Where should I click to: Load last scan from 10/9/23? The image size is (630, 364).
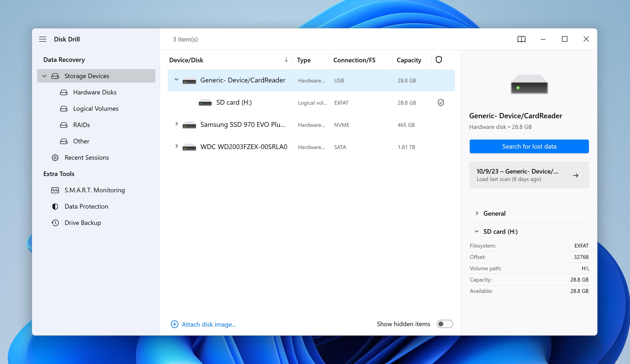click(529, 175)
